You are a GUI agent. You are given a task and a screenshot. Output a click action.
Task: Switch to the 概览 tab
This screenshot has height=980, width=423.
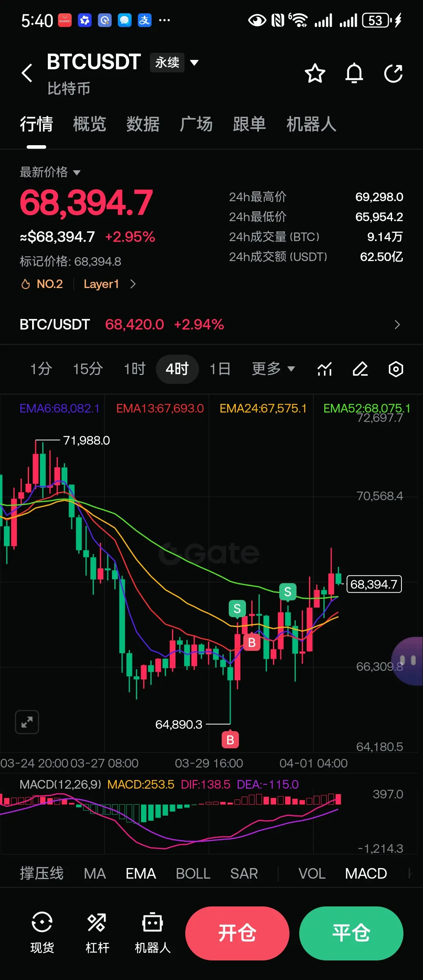(90, 124)
